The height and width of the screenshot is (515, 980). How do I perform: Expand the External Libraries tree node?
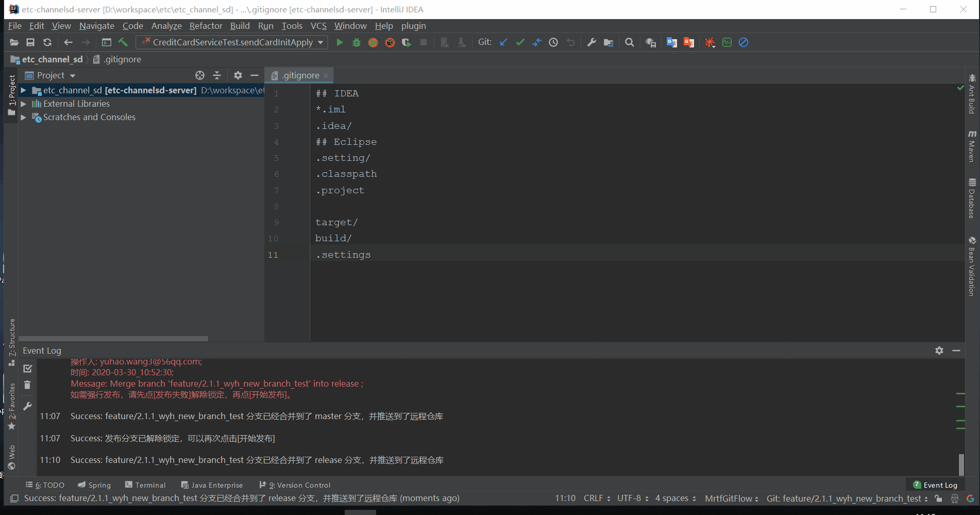[23, 104]
